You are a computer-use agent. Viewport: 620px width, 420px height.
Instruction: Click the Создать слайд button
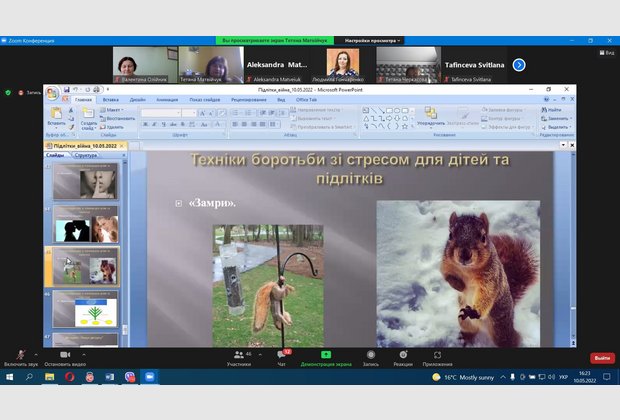(x=88, y=119)
